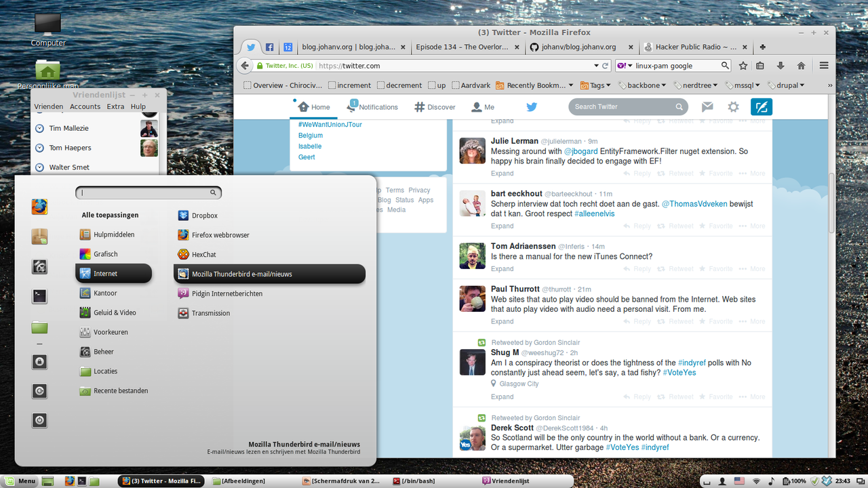Launch Terminal from menu favorites sidebar
The image size is (868, 488).
[x=39, y=296]
